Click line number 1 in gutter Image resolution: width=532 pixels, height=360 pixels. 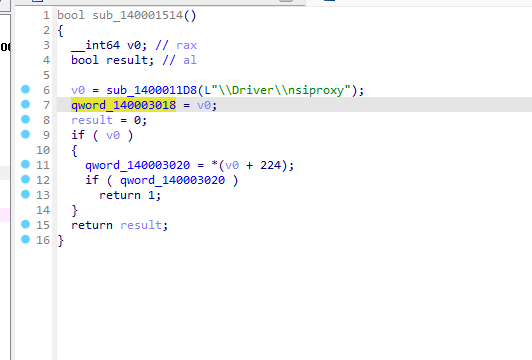46,15
